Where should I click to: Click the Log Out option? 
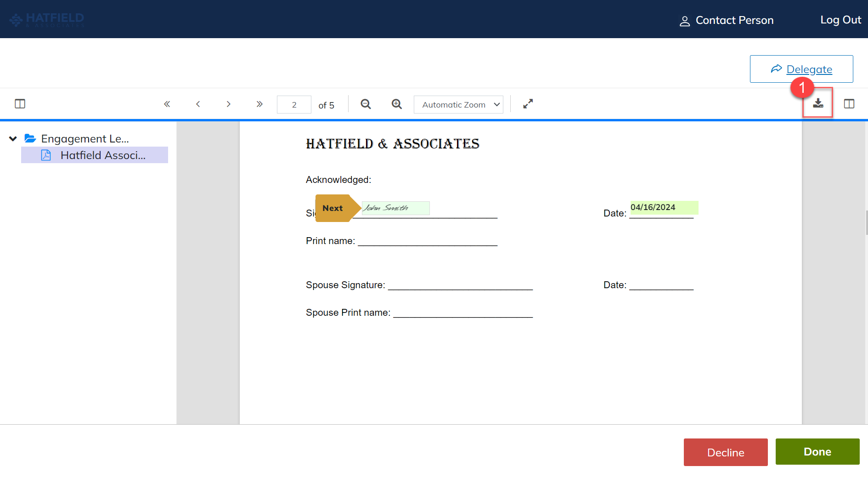[x=840, y=20]
